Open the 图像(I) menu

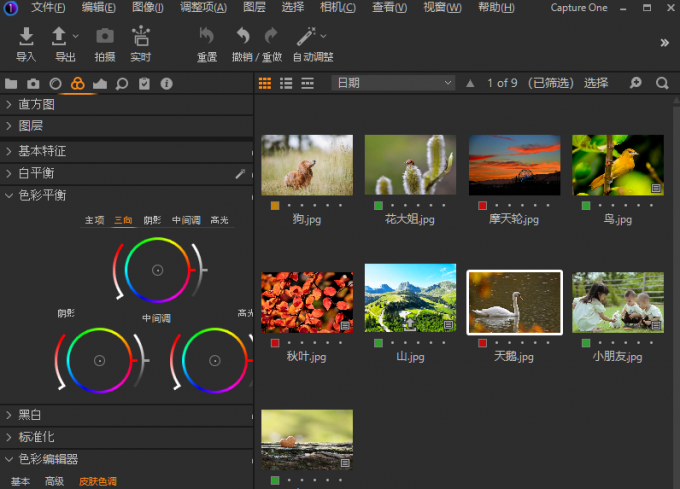[148, 8]
